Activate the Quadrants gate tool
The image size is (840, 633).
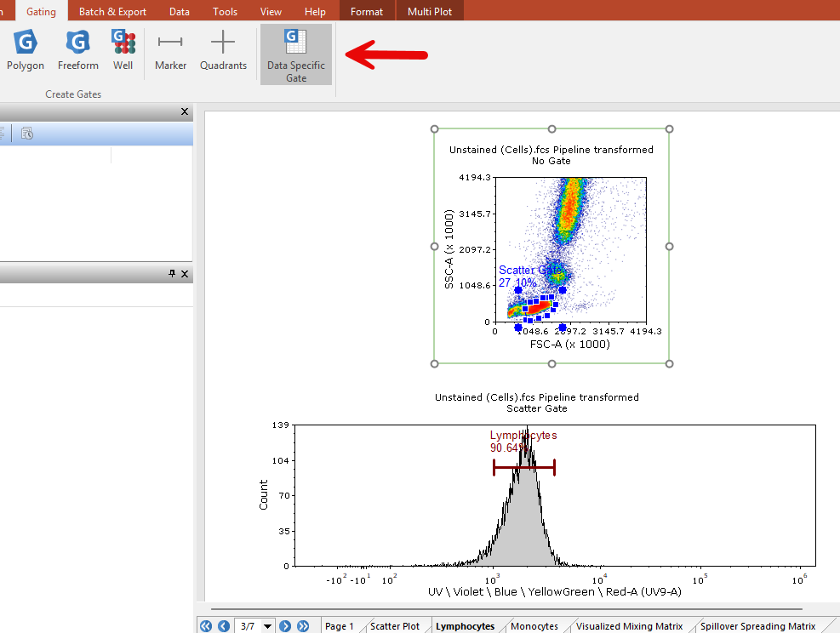coord(223,50)
